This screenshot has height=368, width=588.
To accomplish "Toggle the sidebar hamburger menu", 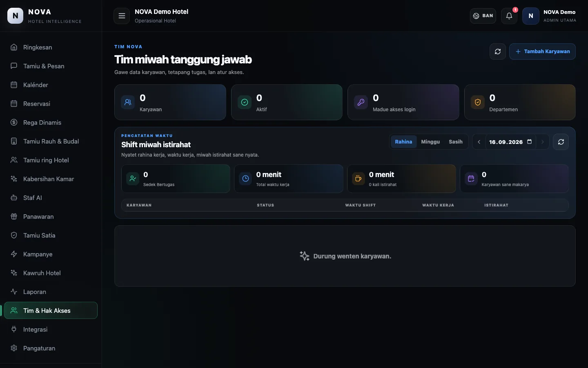I will point(122,16).
